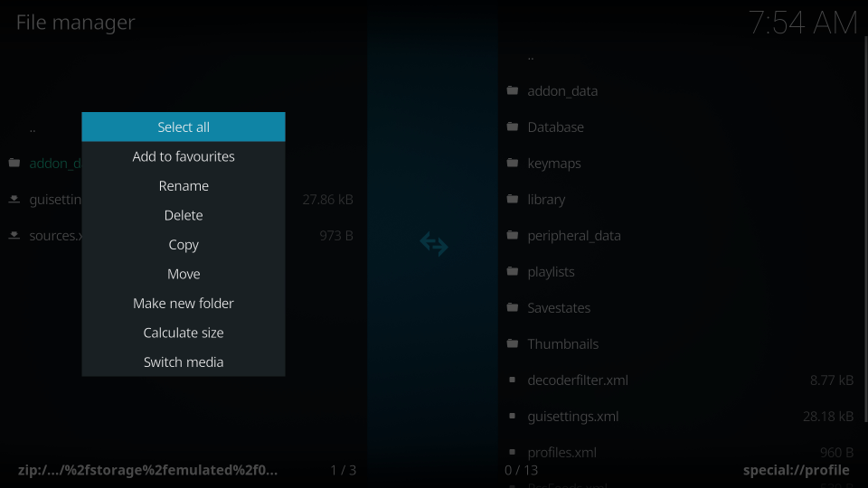Viewport: 868px width, 488px height.
Task: Click the file icon beside decoderfilter.xml
Action: pos(513,380)
